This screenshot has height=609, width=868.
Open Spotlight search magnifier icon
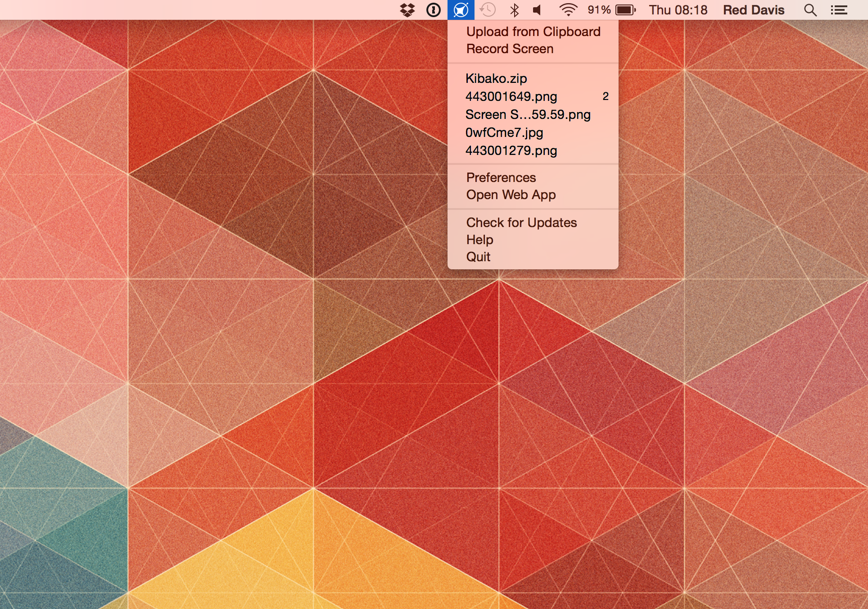click(x=810, y=10)
